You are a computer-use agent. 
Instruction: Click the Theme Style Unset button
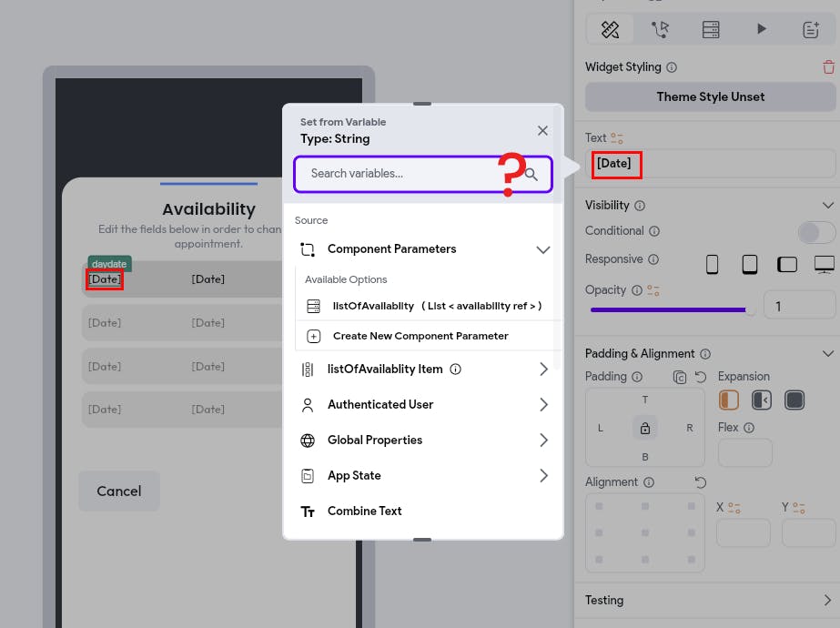click(711, 97)
